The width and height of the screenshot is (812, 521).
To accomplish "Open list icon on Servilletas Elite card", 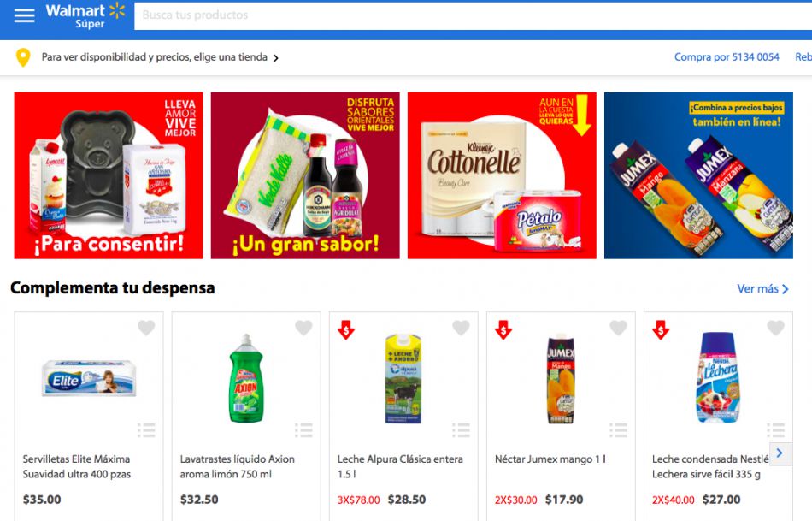I will click(146, 430).
